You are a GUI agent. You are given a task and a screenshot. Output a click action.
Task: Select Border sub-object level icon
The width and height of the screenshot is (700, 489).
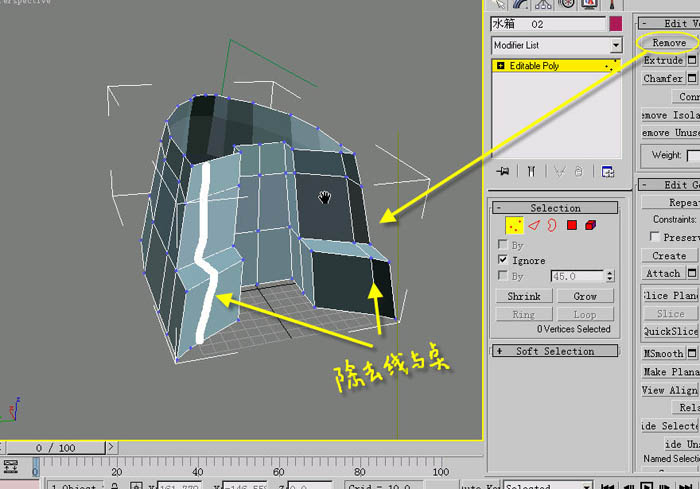(552, 225)
